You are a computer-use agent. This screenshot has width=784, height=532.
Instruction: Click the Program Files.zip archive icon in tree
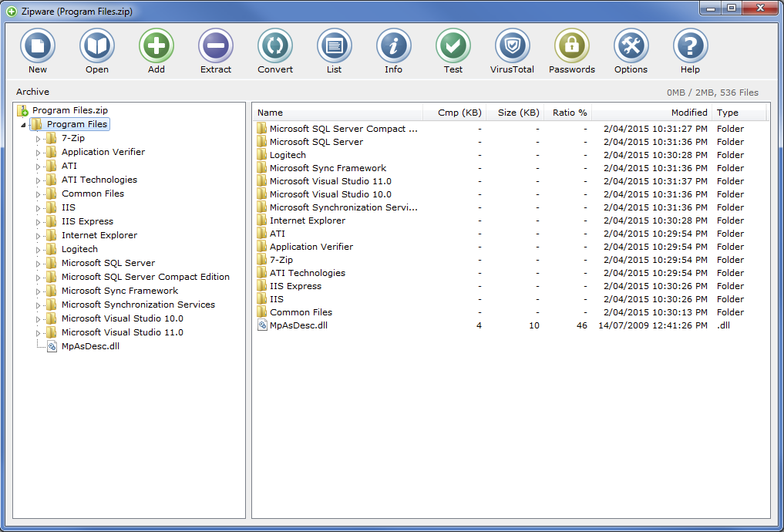(x=22, y=110)
